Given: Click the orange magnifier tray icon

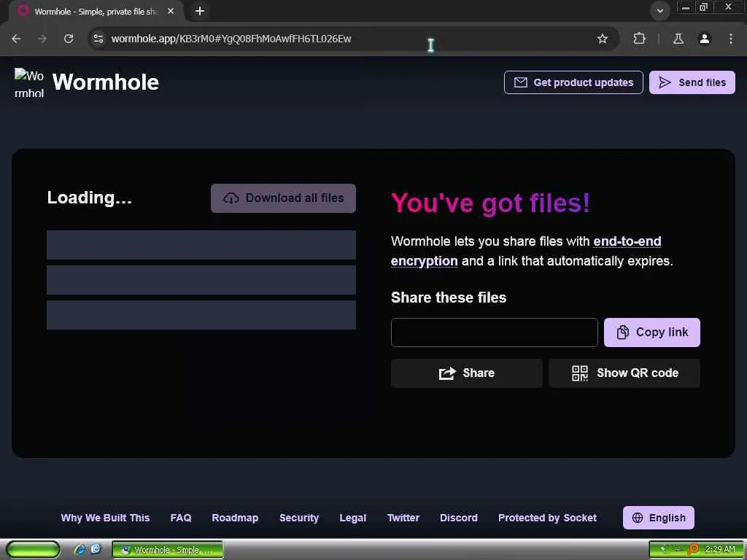Looking at the screenshot, I should point(693,550).
